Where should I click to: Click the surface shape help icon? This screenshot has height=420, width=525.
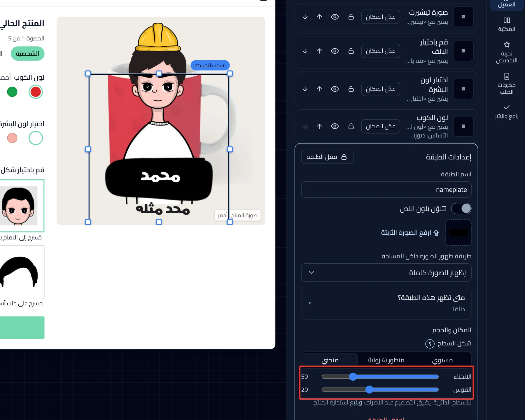[x=430, y=344]
